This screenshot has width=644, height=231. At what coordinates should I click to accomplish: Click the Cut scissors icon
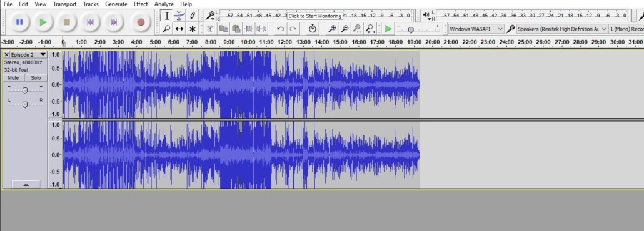210,29
